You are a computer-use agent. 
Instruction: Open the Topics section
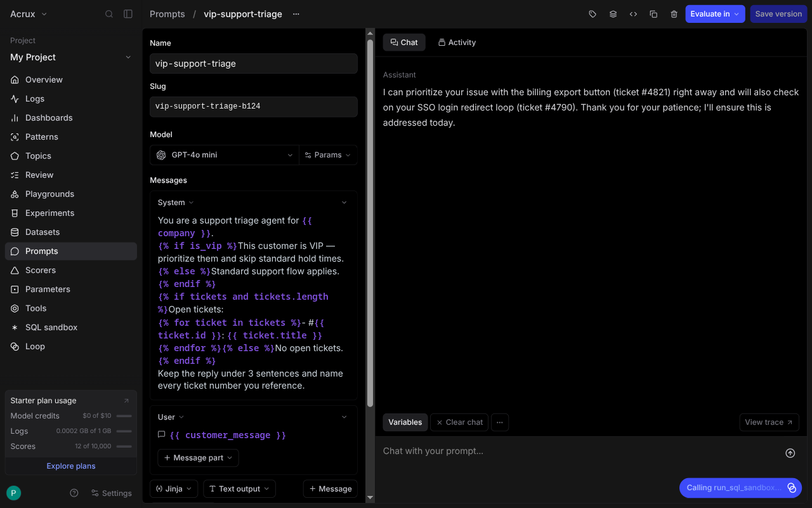tap(71, 156)
